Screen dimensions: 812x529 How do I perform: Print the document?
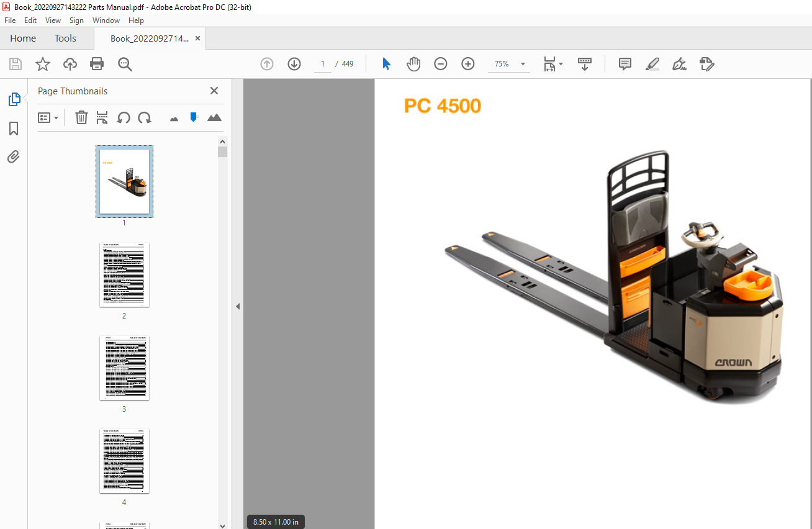97,64
